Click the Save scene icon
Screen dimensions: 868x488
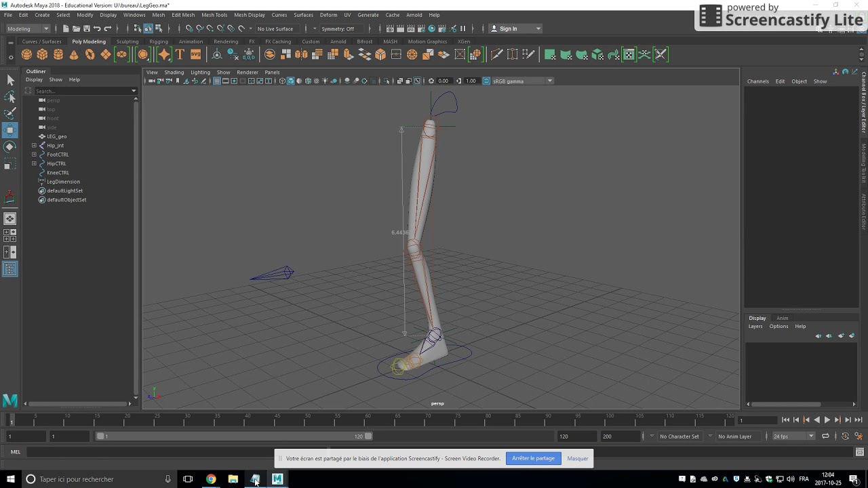pos(86,28)
